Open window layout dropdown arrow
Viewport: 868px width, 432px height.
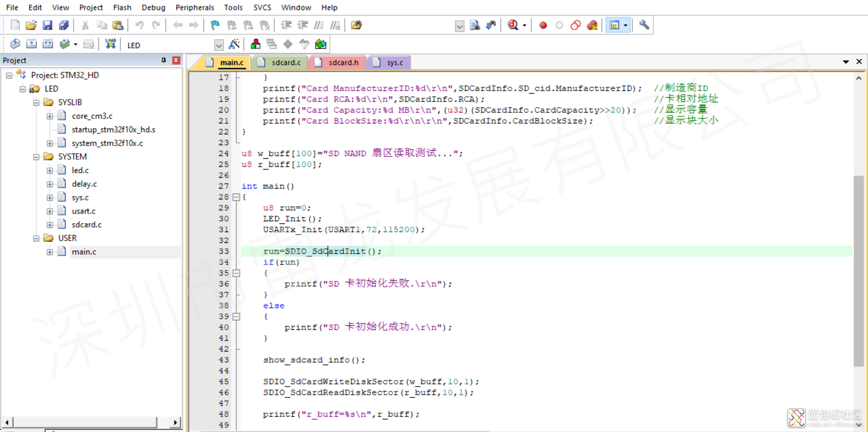tap(625, 25)
